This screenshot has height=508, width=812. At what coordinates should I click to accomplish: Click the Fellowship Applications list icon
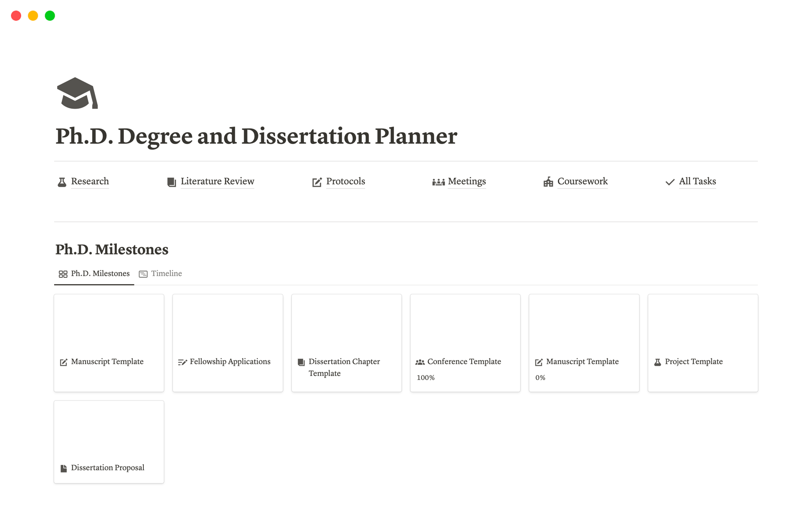(182, 361)
